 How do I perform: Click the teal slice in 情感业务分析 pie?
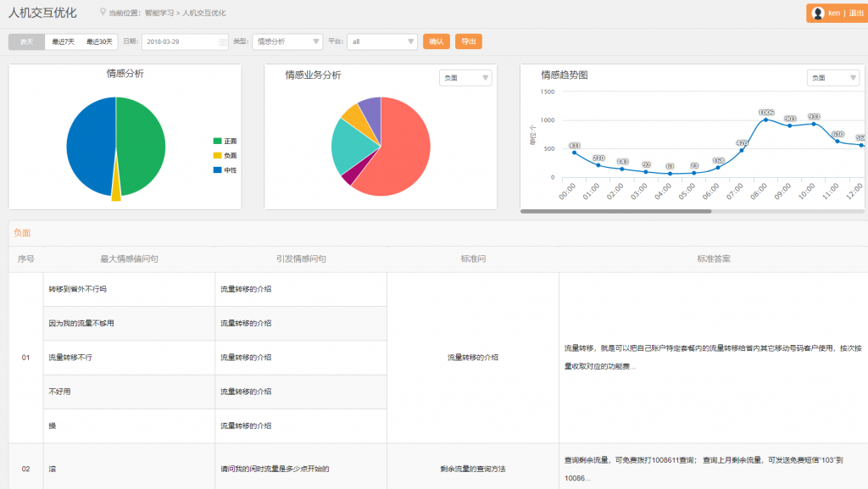coord(346,146)
